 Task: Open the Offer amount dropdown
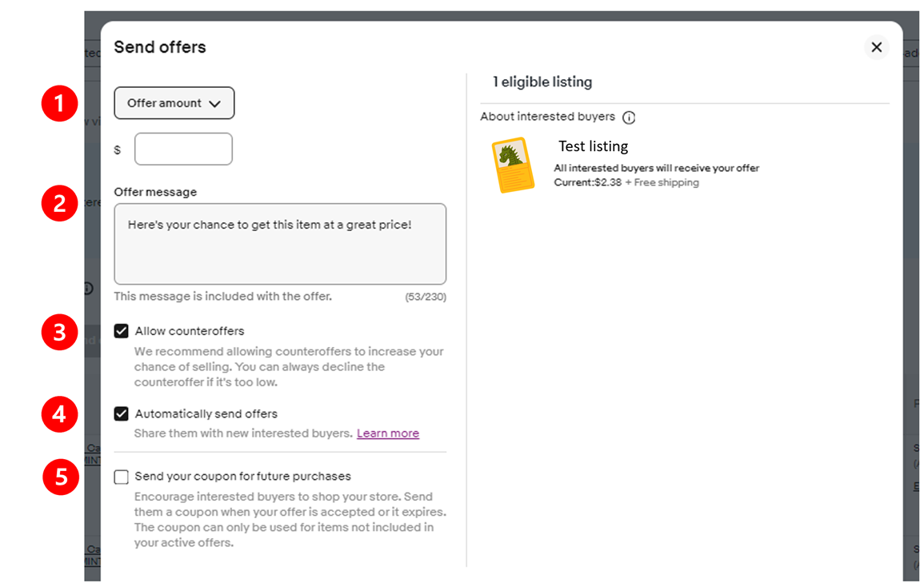(x=174, y=103)
